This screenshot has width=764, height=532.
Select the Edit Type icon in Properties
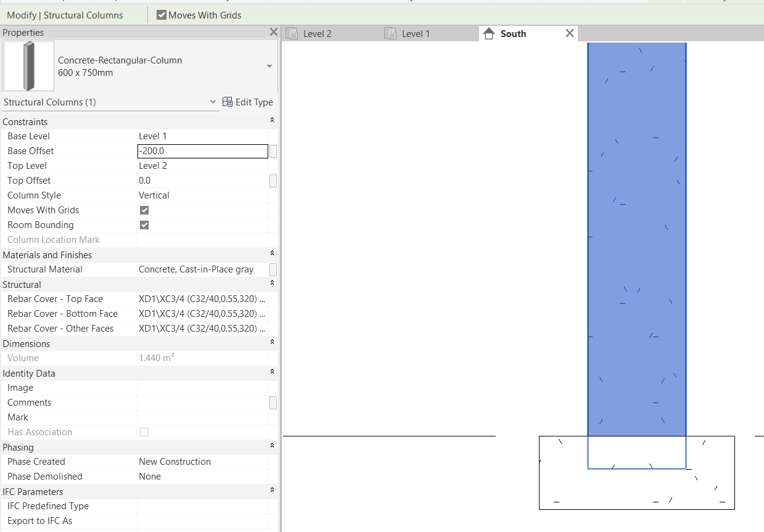click(227, 102)
